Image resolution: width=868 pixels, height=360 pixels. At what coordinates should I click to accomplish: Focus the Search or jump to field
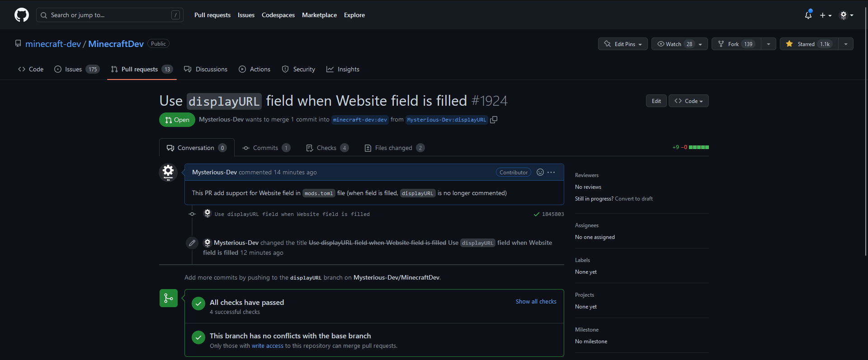[x=110, y=15]
